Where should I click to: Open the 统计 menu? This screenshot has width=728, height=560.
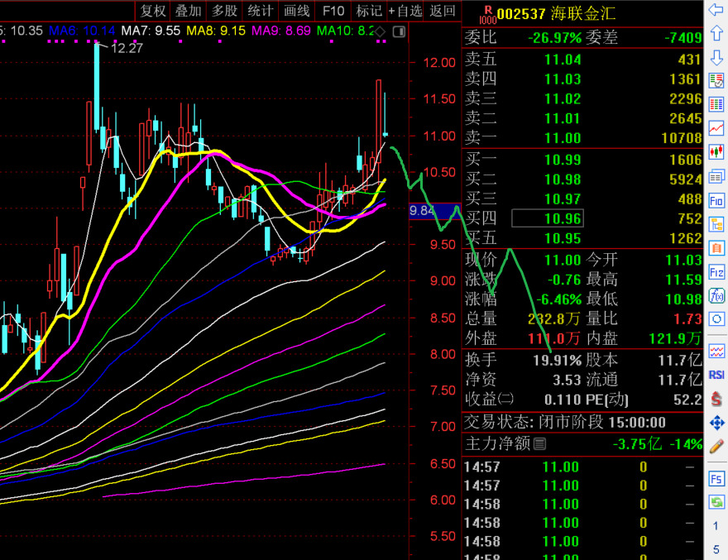(261, 11)
